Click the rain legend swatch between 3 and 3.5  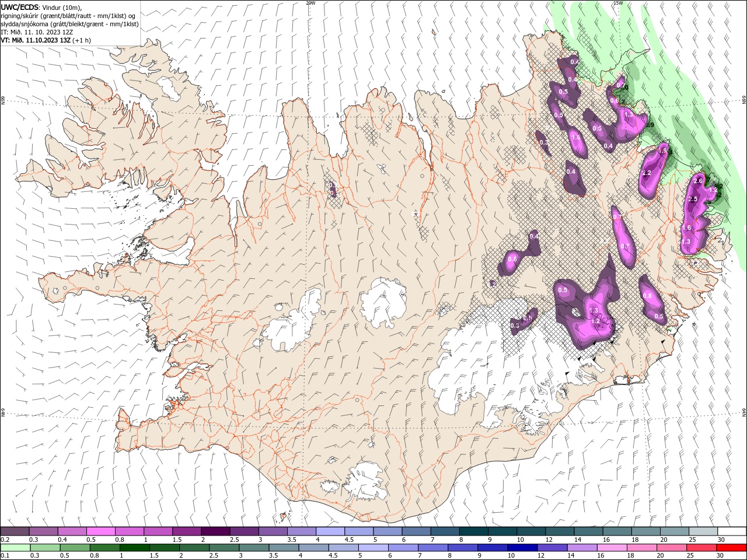coord(253,548)
